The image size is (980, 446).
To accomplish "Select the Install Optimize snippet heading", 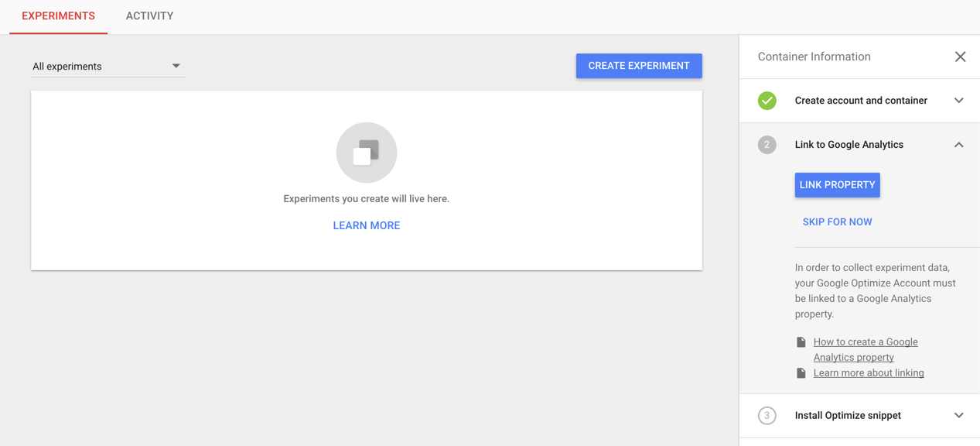I will tap(848, 416).
